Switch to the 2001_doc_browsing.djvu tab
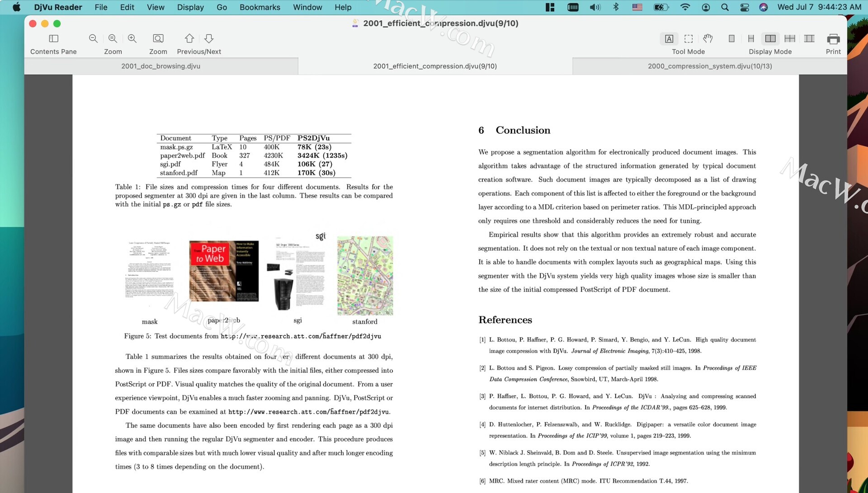The width and height of the screenshot is (868, 493). tap(161, 66)
